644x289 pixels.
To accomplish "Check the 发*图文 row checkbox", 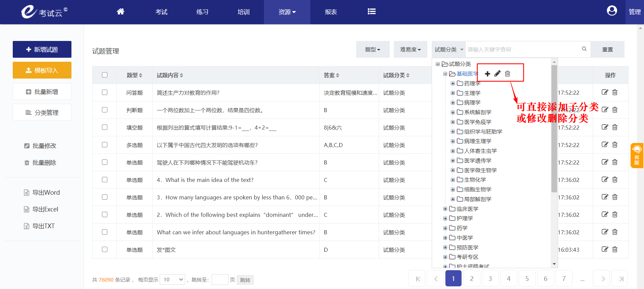I will (x=105, y=249).
